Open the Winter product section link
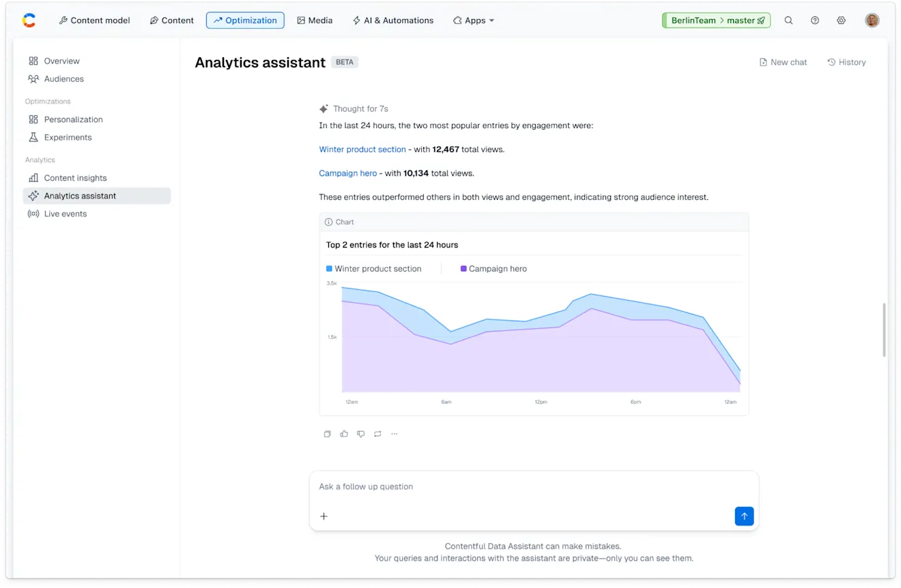Image resolution: width=901 pixels, height=588 pixels. 362,149
